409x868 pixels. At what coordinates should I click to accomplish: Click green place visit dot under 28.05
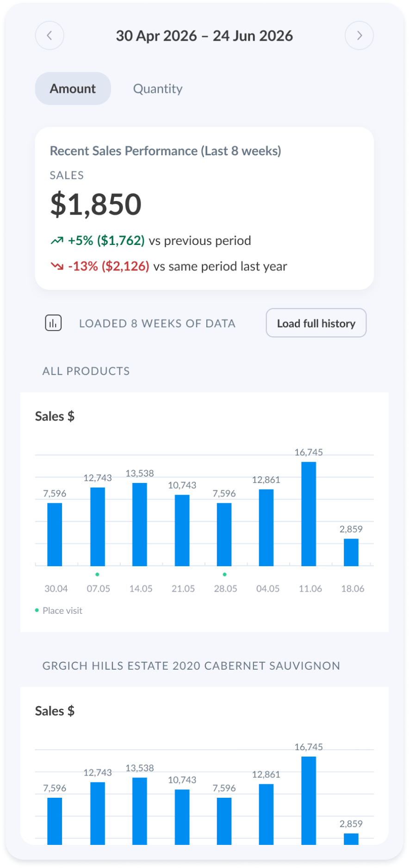click(224, 575)
